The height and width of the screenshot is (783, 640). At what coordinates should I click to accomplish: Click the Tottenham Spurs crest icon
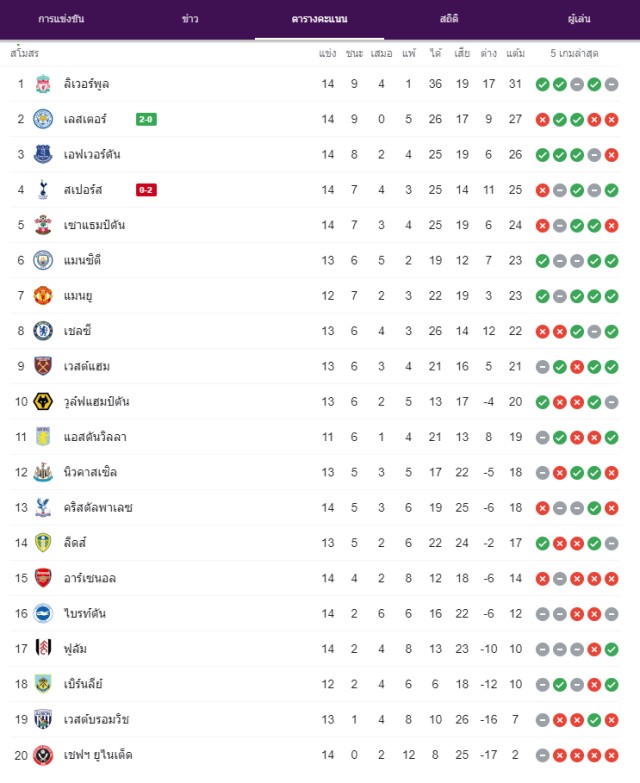pos(43,190)
